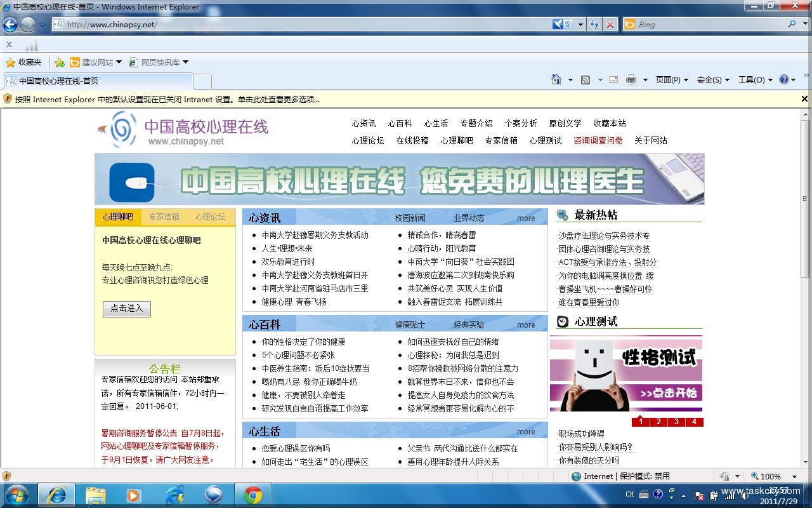Open Google Chrome from the taskbar

[x=253, y=495]
